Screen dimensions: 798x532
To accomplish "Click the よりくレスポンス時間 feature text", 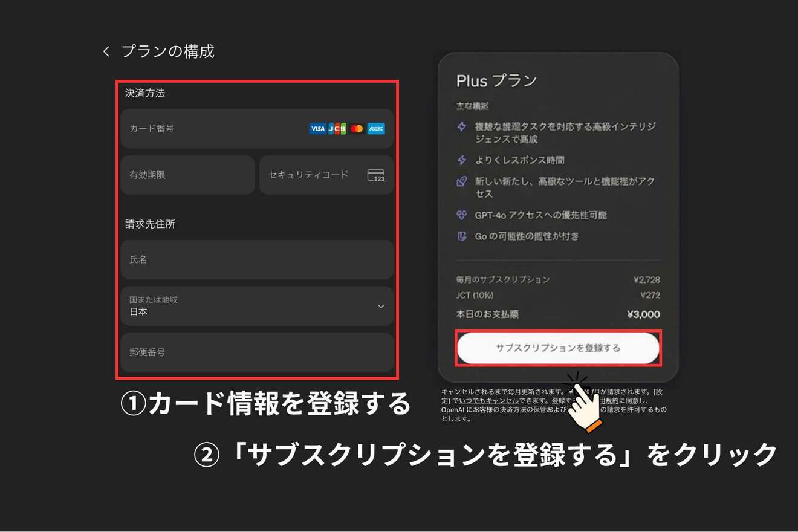I will click(x=520, y=160).
